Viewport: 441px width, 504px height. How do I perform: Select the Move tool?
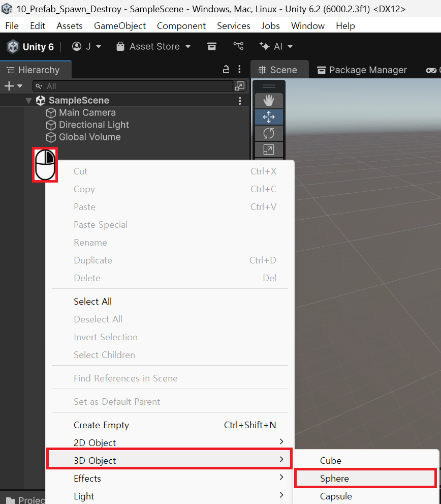[x=269, y=117]
